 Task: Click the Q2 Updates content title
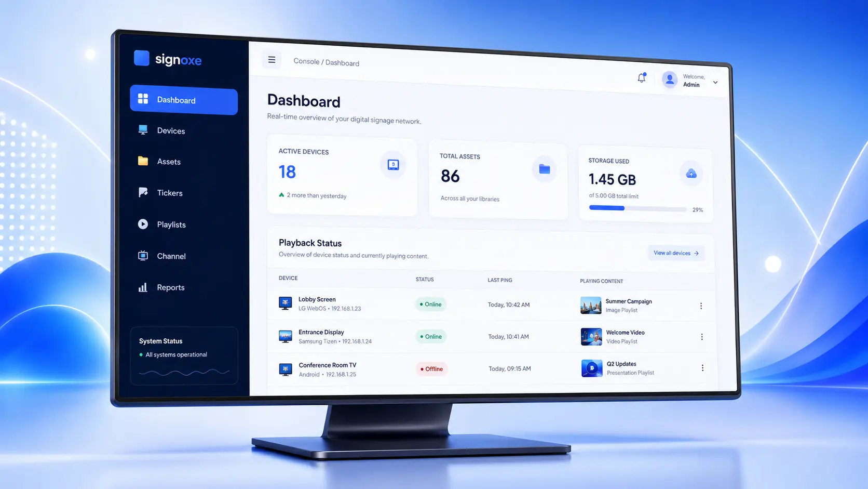point(621,364)
